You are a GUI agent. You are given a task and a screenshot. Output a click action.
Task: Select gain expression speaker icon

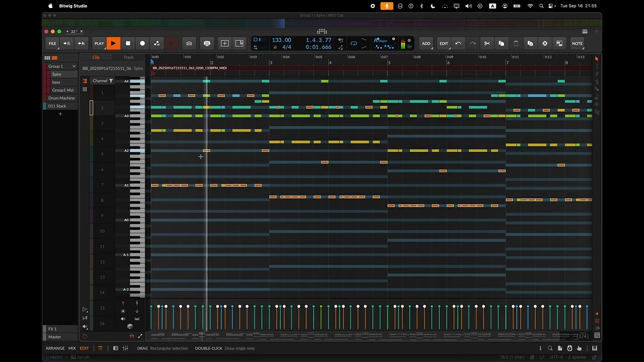123,319
